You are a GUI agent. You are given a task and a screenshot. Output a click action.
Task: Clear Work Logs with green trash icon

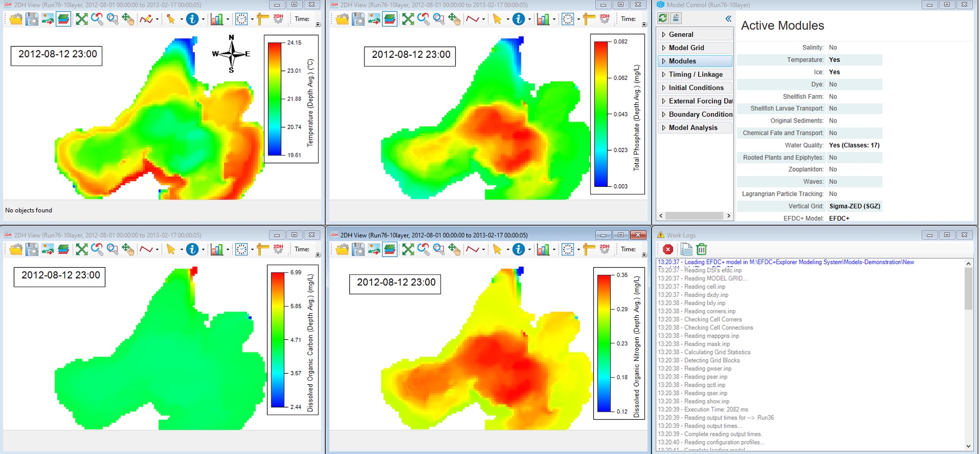coord(702,250)
